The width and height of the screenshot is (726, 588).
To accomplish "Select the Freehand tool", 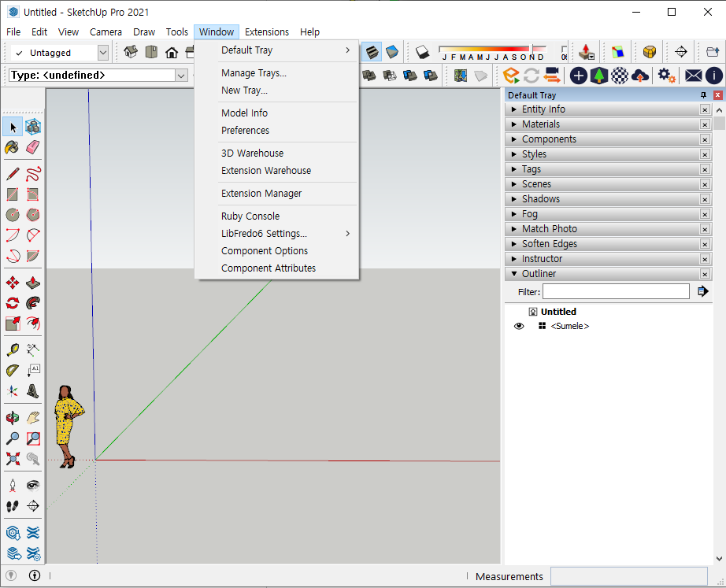I will tap(33, 174).
